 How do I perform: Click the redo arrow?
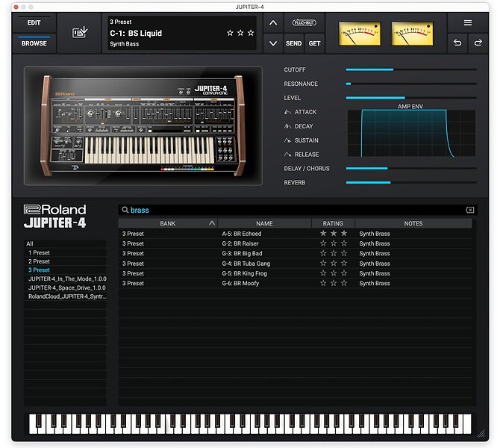pos(478,43)
